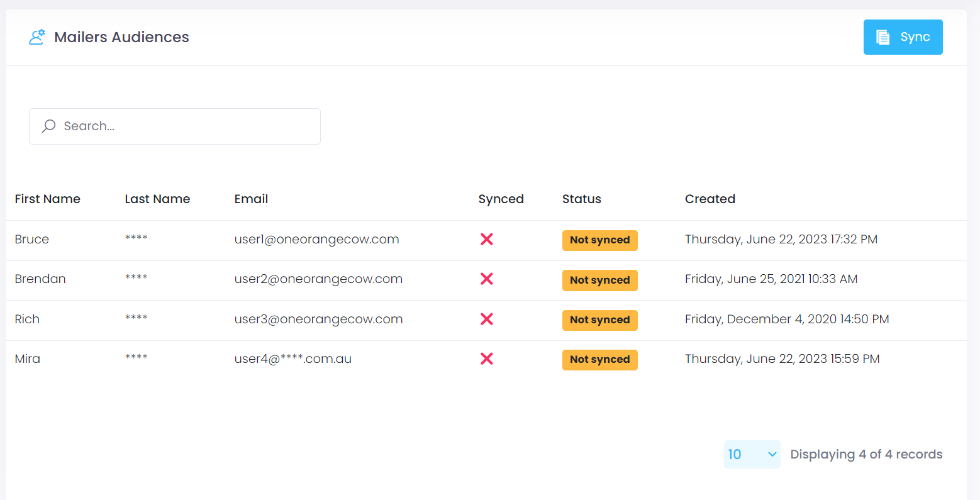This screenshot has width=980, height=500.
Task: Click the First Name column header
Action: click(47, 199)
